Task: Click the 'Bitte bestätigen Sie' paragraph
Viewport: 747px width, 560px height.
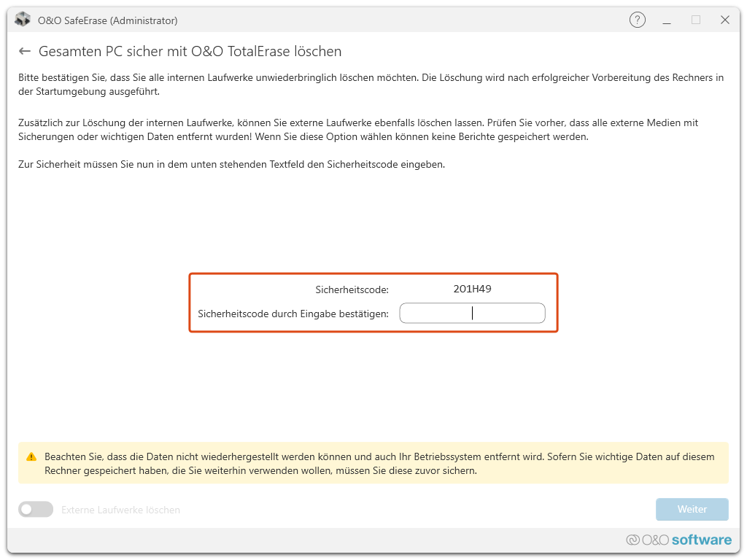Action: [371, 85]
